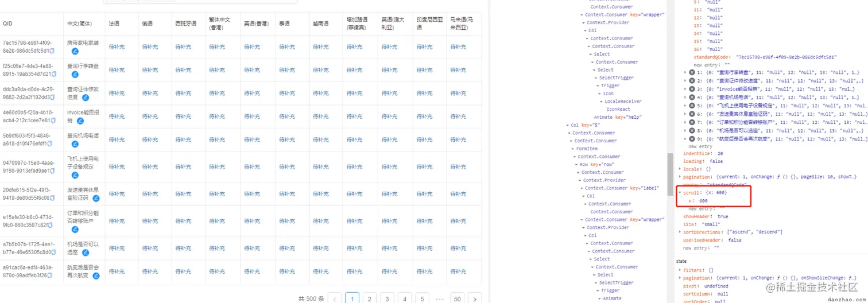The height and width of the screenshot is (303, 868).
Task: Copy QID 20dfe615-5f2e-49f3 with copy icon
Action: (x=52, y=197)
